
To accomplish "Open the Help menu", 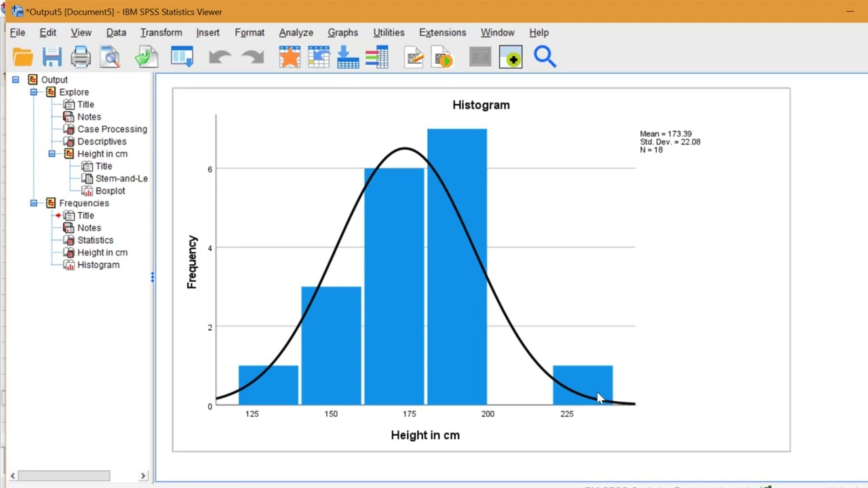I will tap(538, 33).
